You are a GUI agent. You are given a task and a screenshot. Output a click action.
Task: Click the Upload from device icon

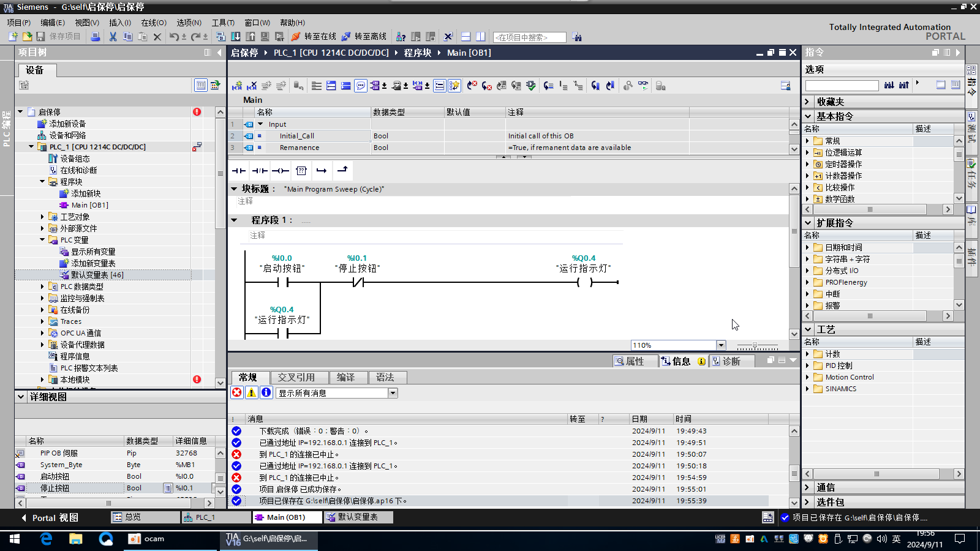tap(251, 37)
